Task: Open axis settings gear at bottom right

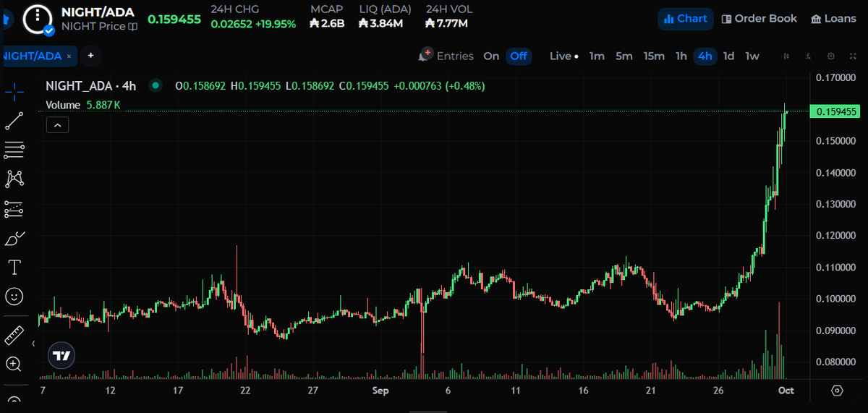Action: click(837, 390)
